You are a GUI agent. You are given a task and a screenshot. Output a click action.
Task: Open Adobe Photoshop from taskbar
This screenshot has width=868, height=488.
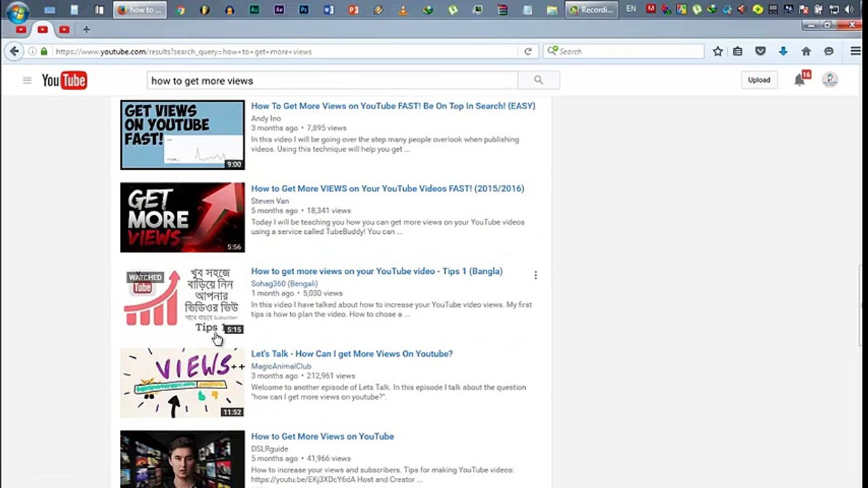(304, 10)
